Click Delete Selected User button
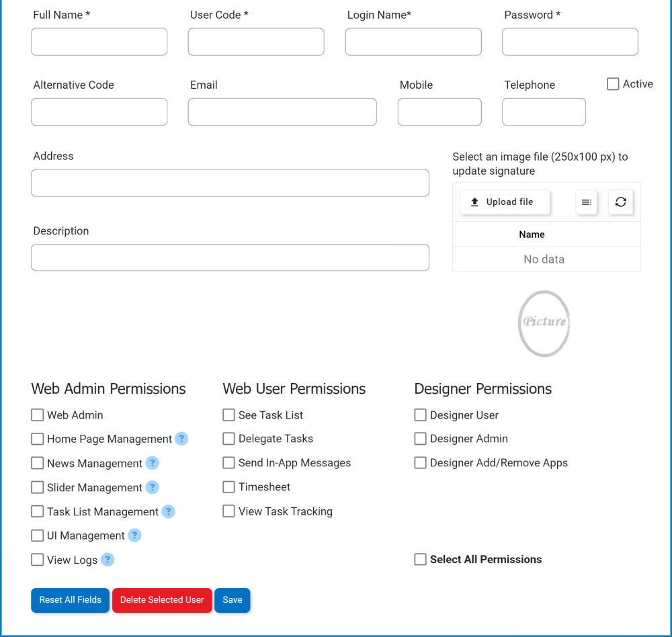672x637 pixels. pyautogui.click(x=162, y=600)
